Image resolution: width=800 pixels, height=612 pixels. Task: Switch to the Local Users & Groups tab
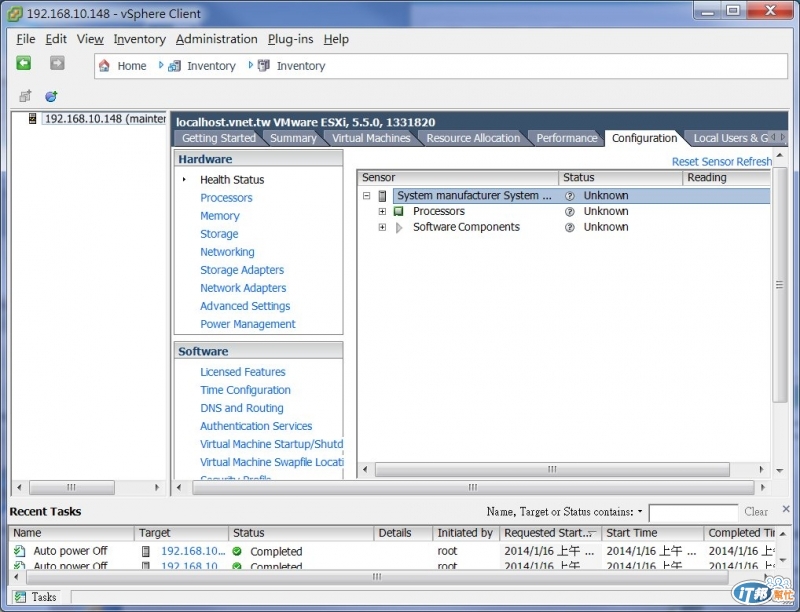731,138
